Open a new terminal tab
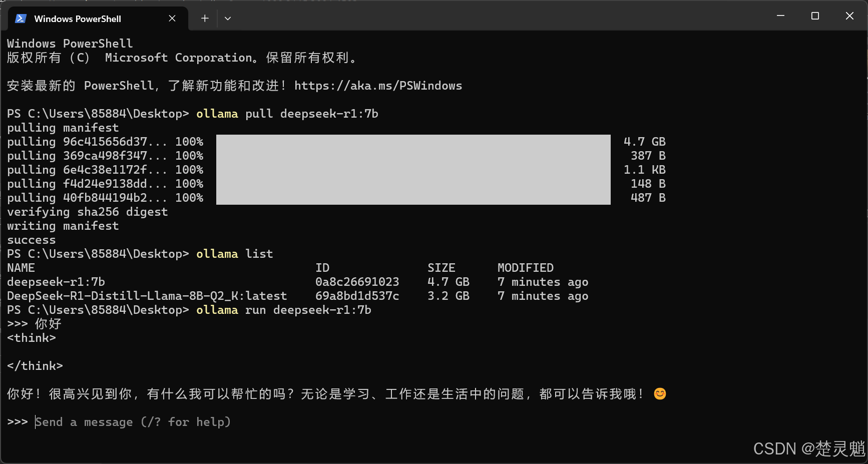The width and height of the screenshot is (868, 464). point(205,19)
